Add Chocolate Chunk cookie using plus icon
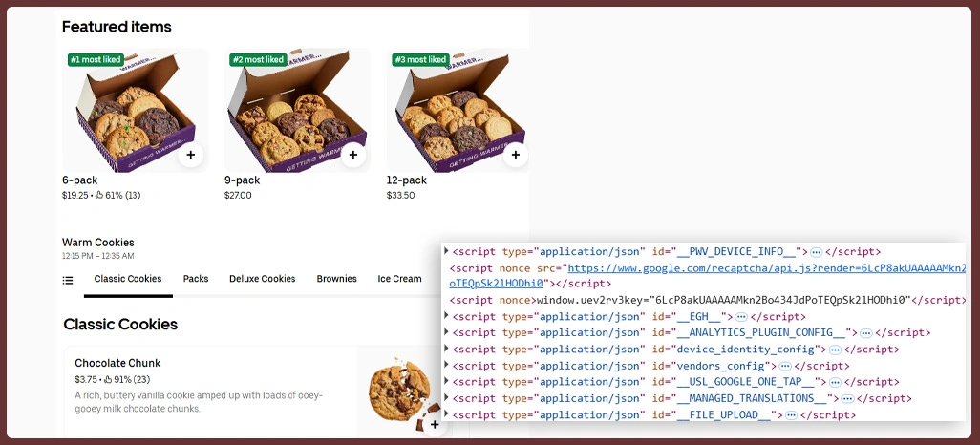This screenshot has height=445, width=980. pos(434,424)
